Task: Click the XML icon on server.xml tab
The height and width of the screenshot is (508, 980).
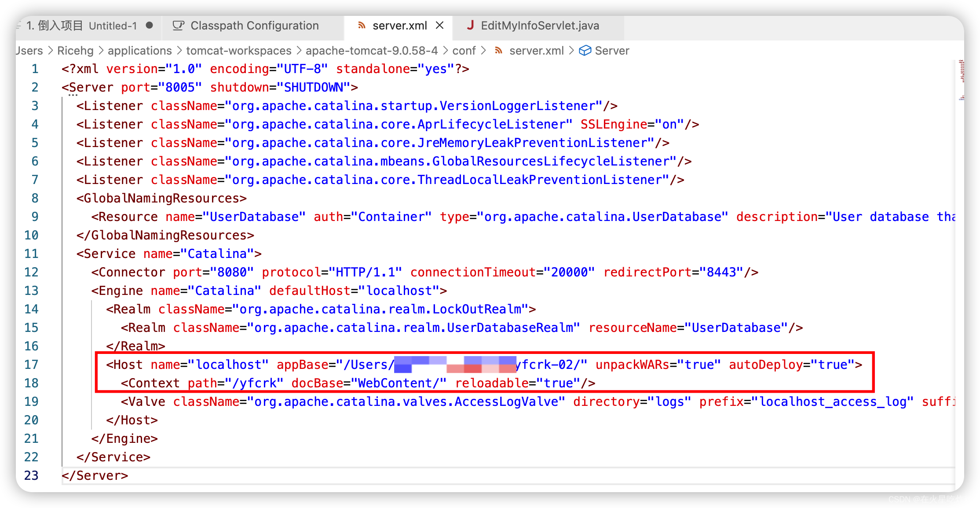Action: 362,26
